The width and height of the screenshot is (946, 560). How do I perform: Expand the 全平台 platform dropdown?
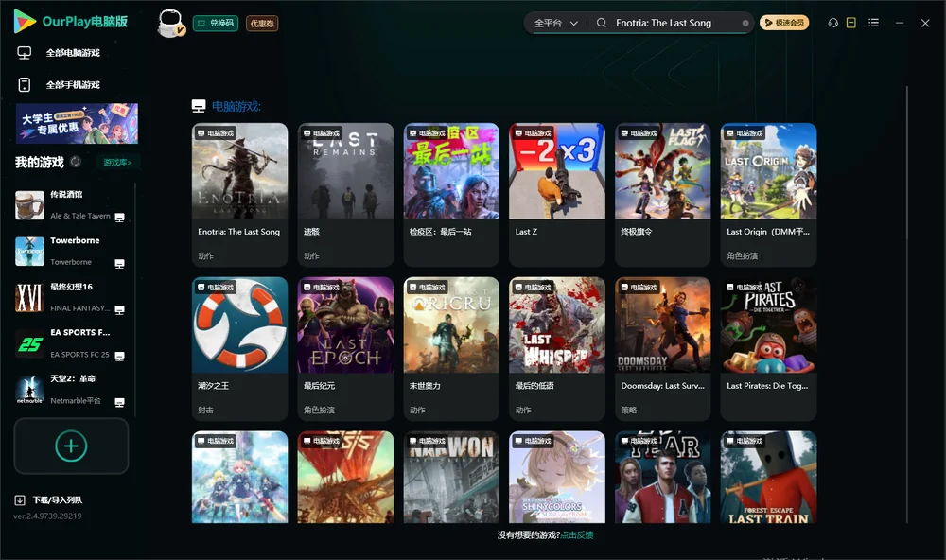point(555,23)
